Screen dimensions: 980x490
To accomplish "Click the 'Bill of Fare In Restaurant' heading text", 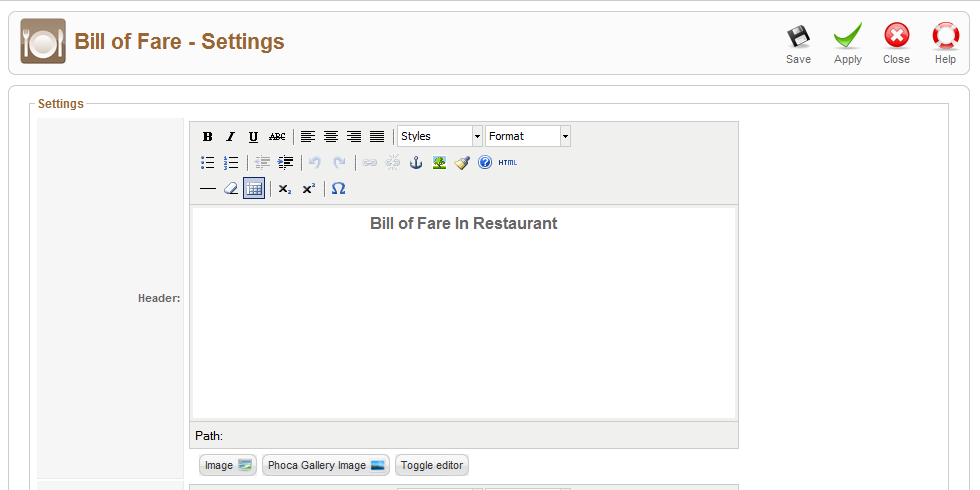I will (x=464, y=223).
